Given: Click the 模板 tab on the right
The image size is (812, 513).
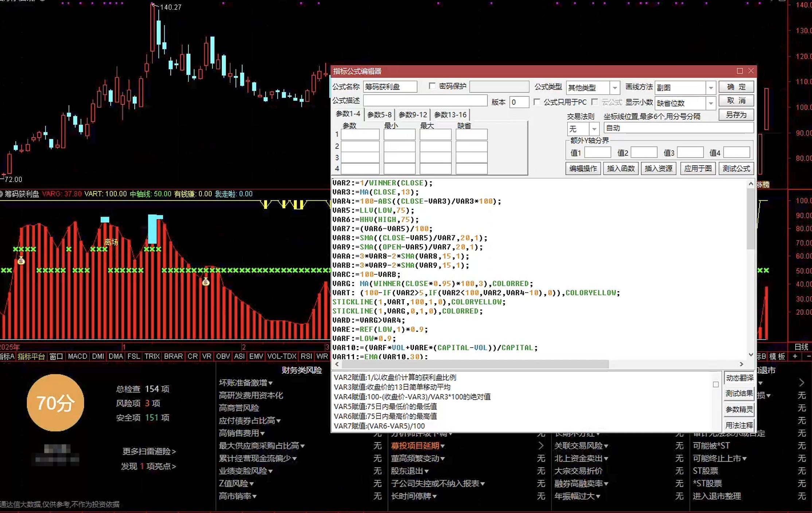Looking at the screenshot, I should click(777, 356).
